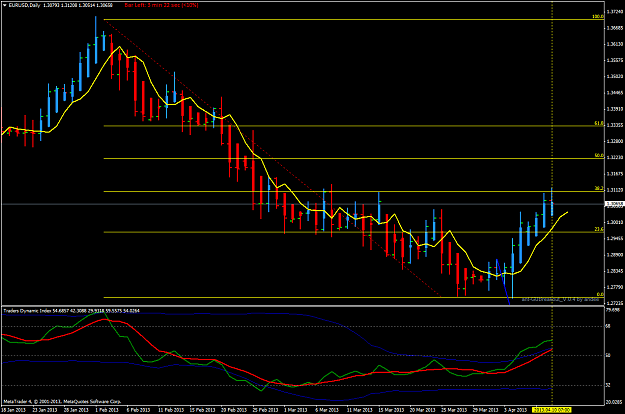The height and width of the screenshot is (414, 625).
Task: Click the red Bar Left countdown text
Action: (x=161, y=5)
